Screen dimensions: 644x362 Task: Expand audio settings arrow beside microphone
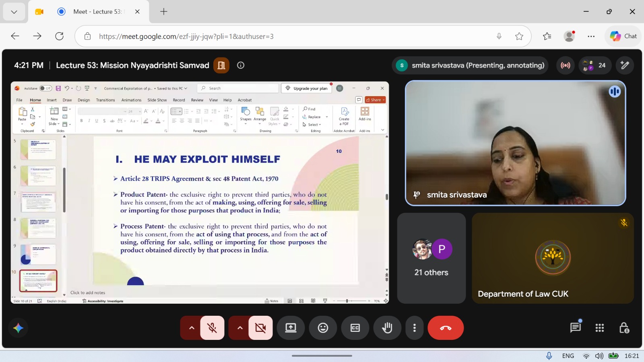point(192,328)
